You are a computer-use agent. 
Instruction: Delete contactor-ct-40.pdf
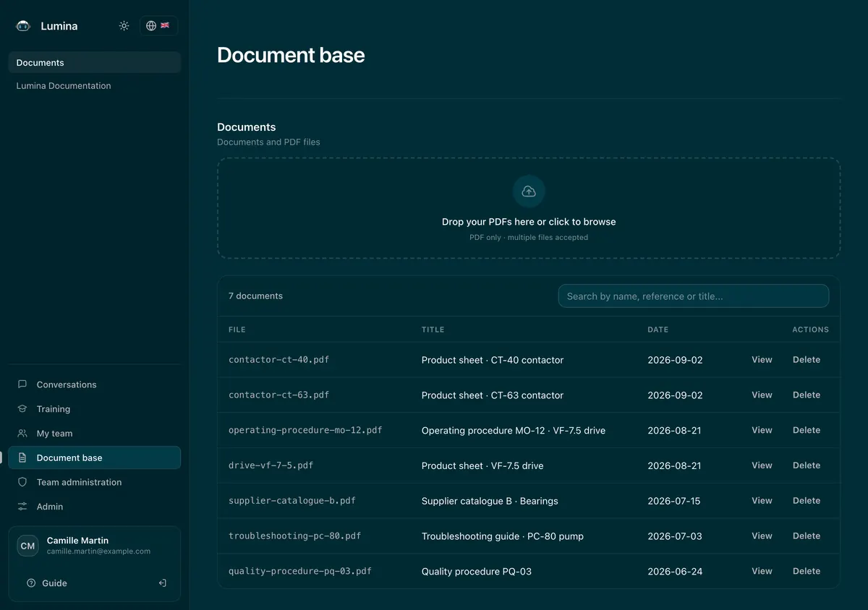(x=807, y=360)
